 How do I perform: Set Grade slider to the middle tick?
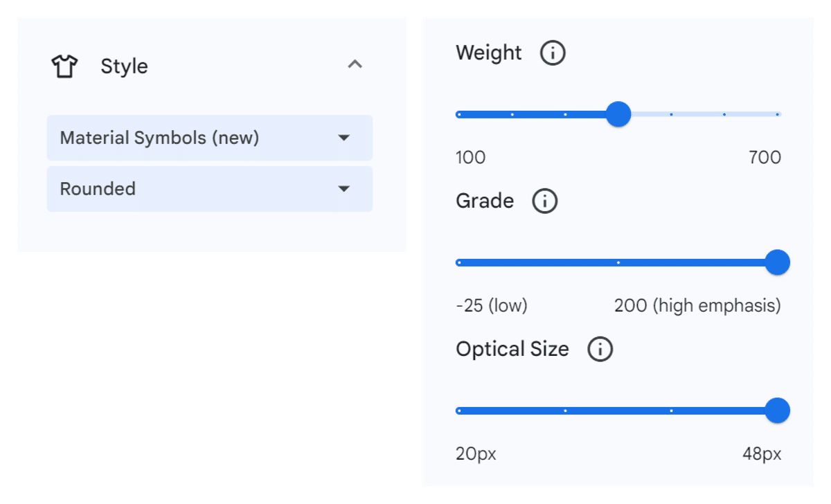pyautogui.click(x=618, y=262)
